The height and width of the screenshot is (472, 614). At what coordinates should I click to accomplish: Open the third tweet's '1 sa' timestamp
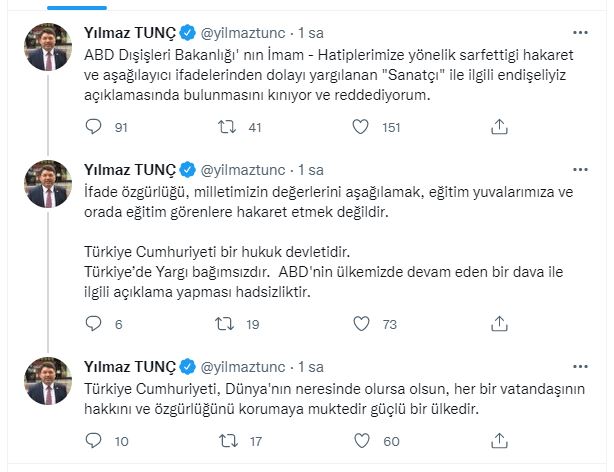tap(311, 366)
